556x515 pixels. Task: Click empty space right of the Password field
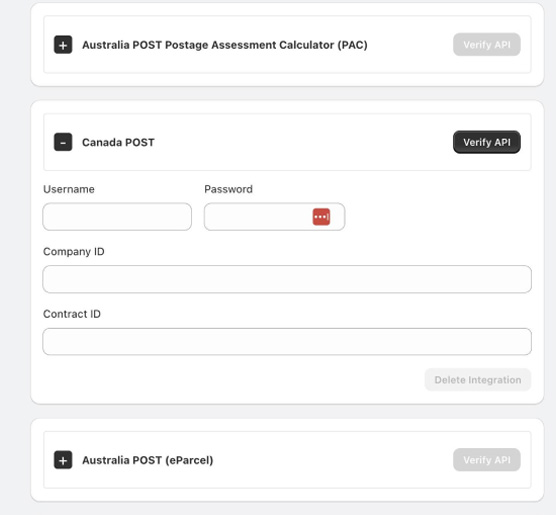[x=438, y=217]
